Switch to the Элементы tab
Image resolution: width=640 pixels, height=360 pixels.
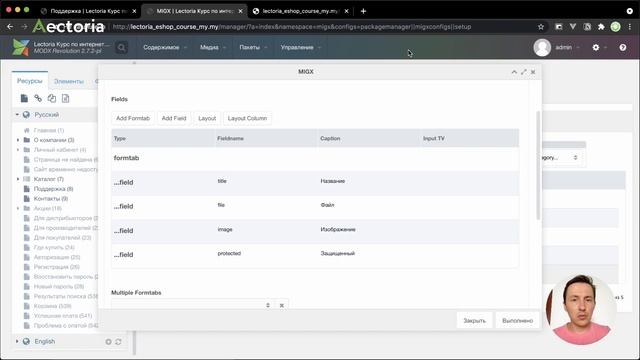click(69, 81)
